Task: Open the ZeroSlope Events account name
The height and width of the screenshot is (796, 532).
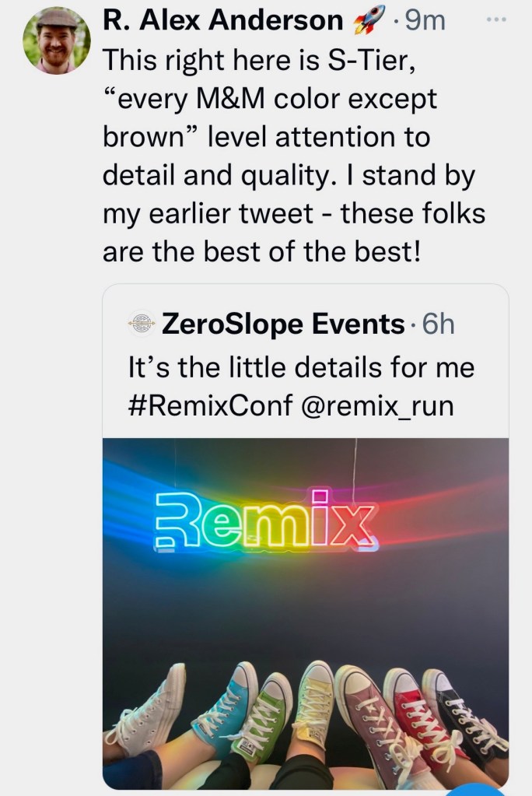Action: [x=283, y=324]
